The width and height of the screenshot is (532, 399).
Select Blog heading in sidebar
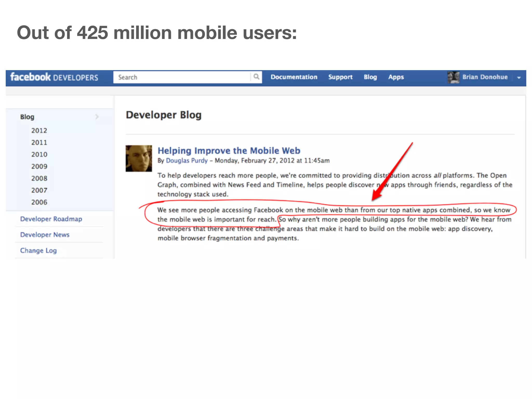coord(27,117)
